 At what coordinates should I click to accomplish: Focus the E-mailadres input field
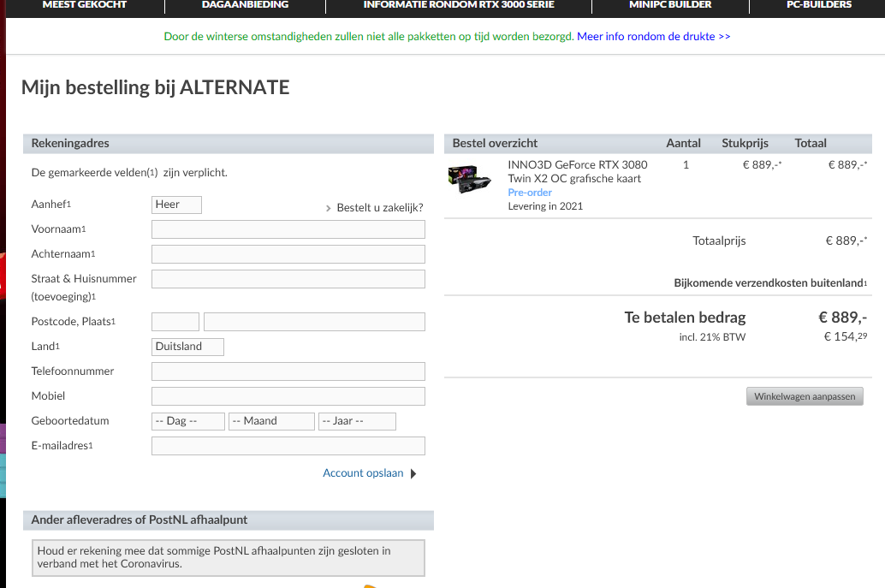[x=288, y=446]
